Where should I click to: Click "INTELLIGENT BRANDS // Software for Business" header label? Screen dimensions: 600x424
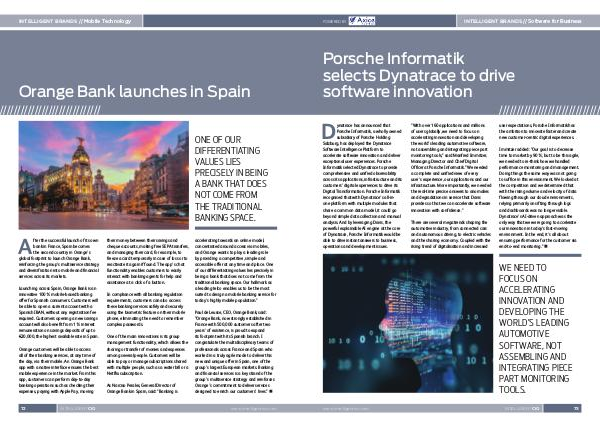[x=522, y=21]
